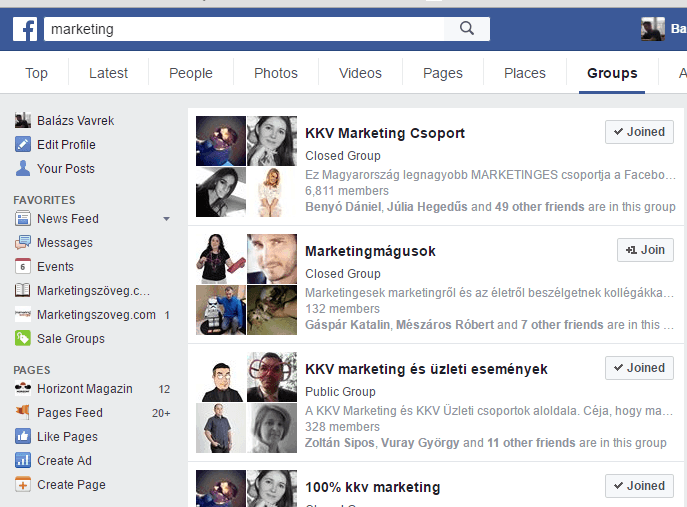Image resolution: width=687 pixels, height=507 pixels.
Task: Click the Facebook logo icon
Action: [25, 29]
